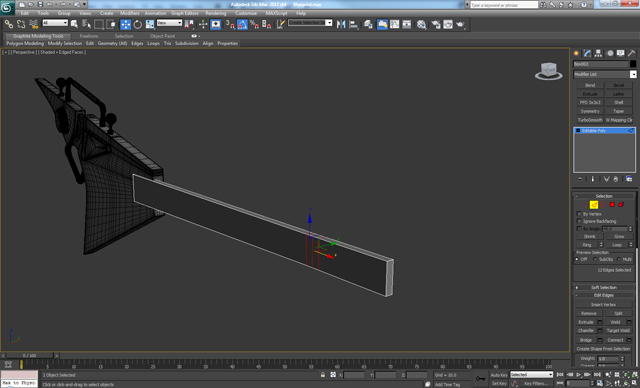This screenshot has height=388, width=640.
Task: Open the Render Setup icon
Action: (x=436, y=24)
